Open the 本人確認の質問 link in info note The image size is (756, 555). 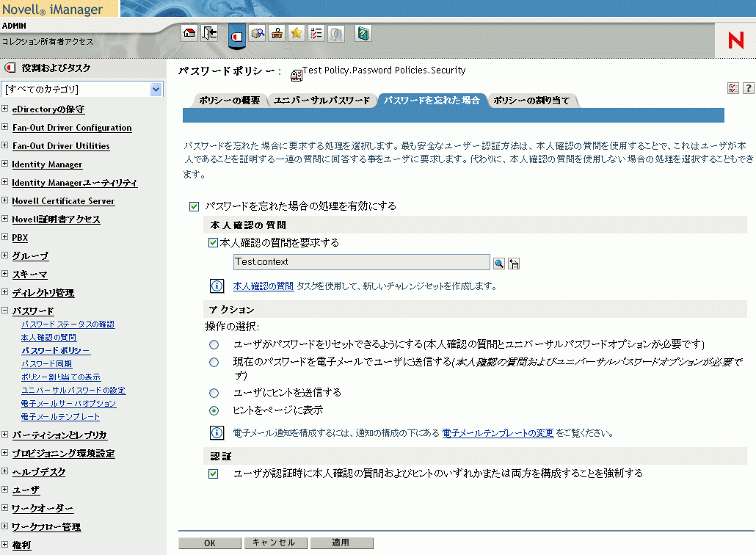(263, 286)
